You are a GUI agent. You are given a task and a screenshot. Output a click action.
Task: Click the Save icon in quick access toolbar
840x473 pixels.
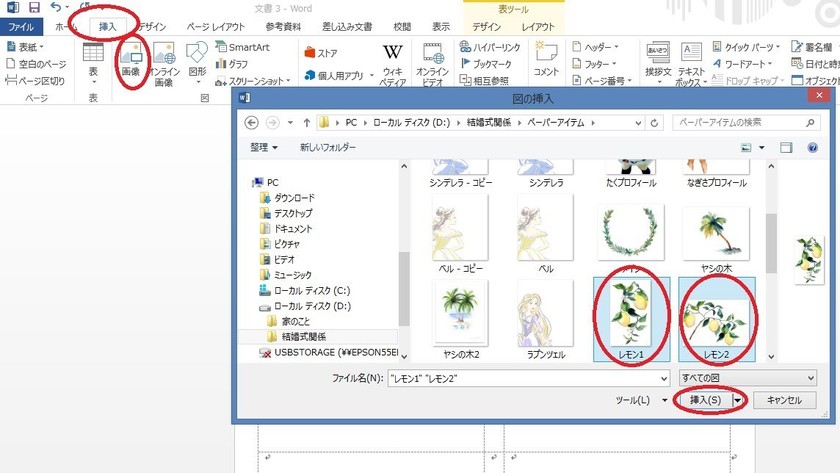coord(34,7)
